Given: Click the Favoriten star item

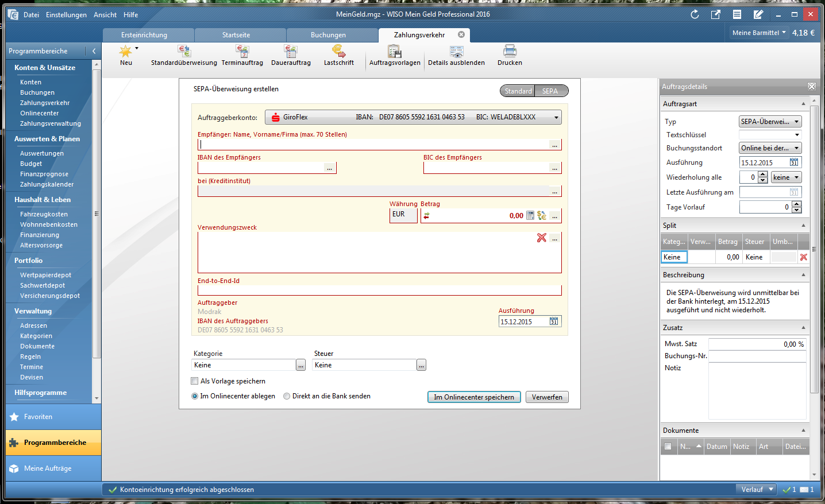Looking at the screenshot, I should click(x=53, y=417).
